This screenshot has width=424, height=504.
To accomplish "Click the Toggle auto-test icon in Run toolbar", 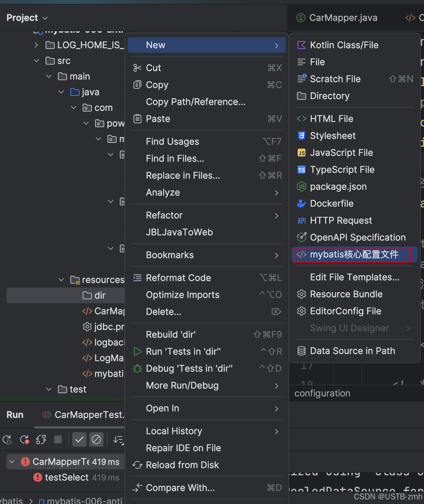I will click(41, 440).
